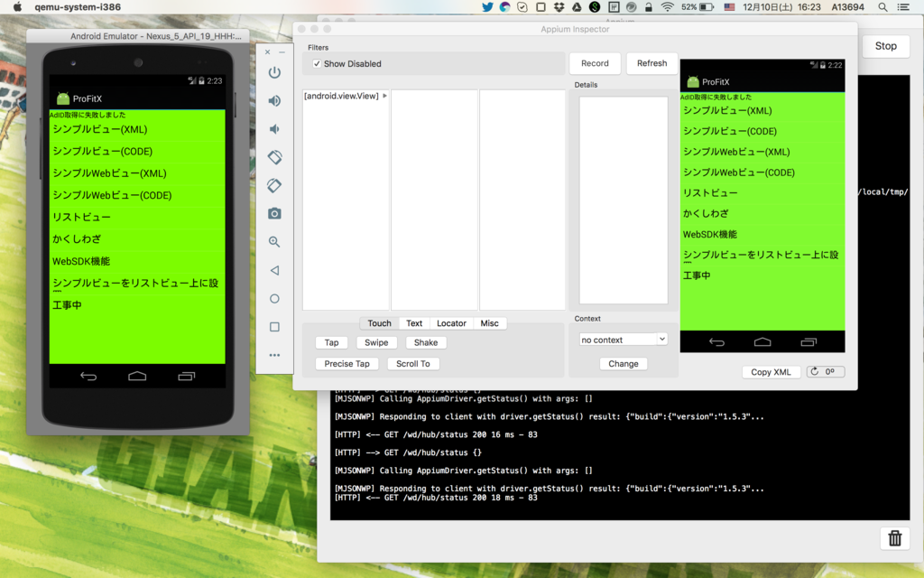Screen dimensions: 924x578
Task: Switch to the Locator tab
Action: point(451,323)
